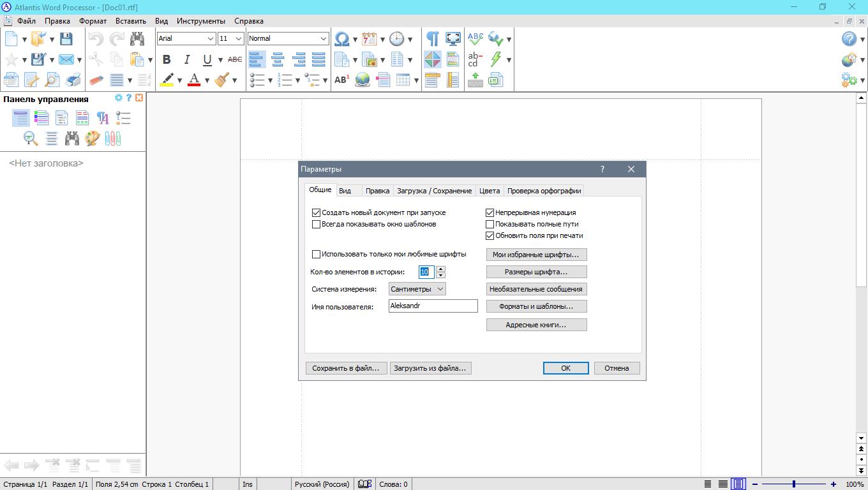Click the zoom-in plus button

point(833,484)
